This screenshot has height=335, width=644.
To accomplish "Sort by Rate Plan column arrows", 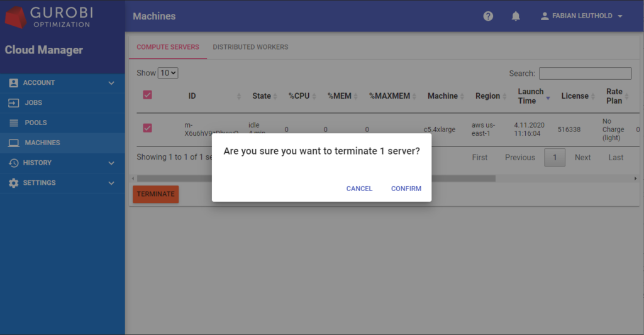I will point(627,96).
